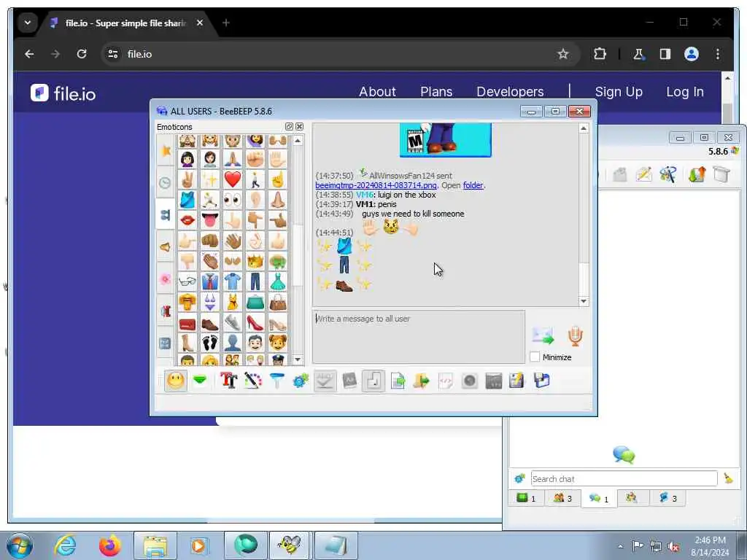Click the broom clear-search icon in main window
This screenshot has height=560, width=747.
tap(729, 478)
